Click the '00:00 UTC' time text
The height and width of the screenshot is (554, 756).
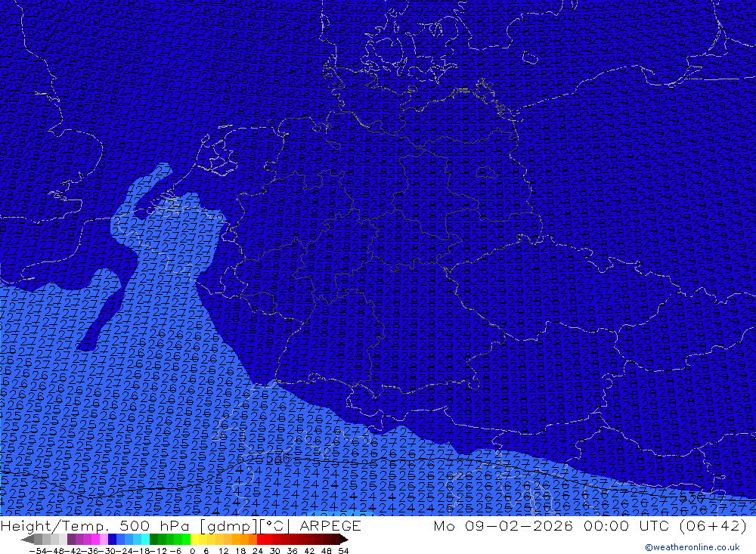pos(627,526)
